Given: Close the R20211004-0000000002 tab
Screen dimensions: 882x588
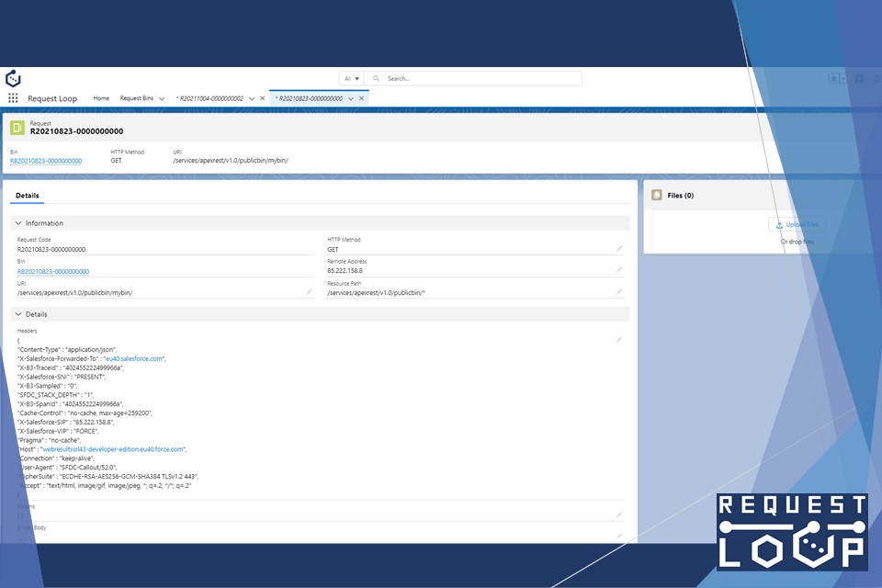Looking at the screenshot, I should click(263, 98).
